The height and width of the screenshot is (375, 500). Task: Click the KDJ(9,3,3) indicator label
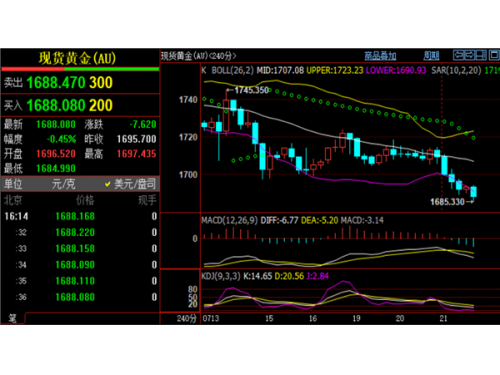(x=221, y=276)
